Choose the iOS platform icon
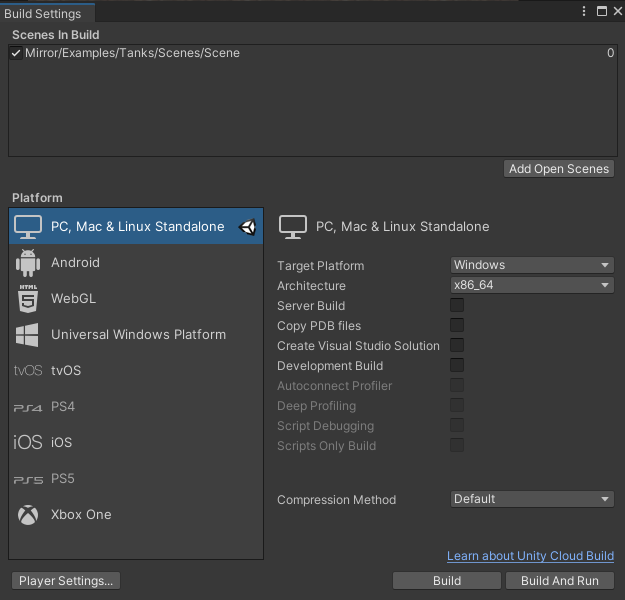 [28, 443]
